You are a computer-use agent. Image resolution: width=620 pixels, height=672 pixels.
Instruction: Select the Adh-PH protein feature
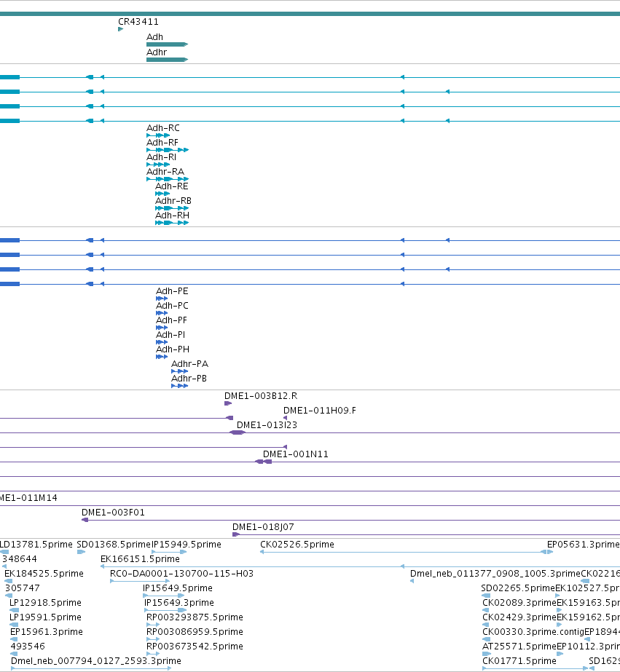point(162,357)
